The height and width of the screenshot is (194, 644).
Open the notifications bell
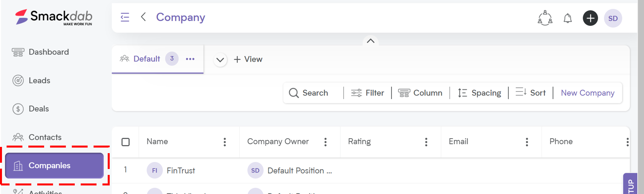[568, 18]
